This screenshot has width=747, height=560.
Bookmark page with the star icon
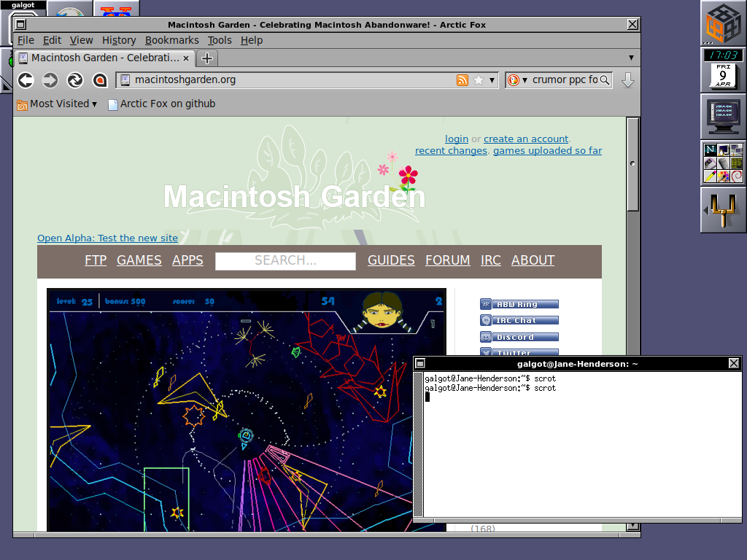point(479,80)
